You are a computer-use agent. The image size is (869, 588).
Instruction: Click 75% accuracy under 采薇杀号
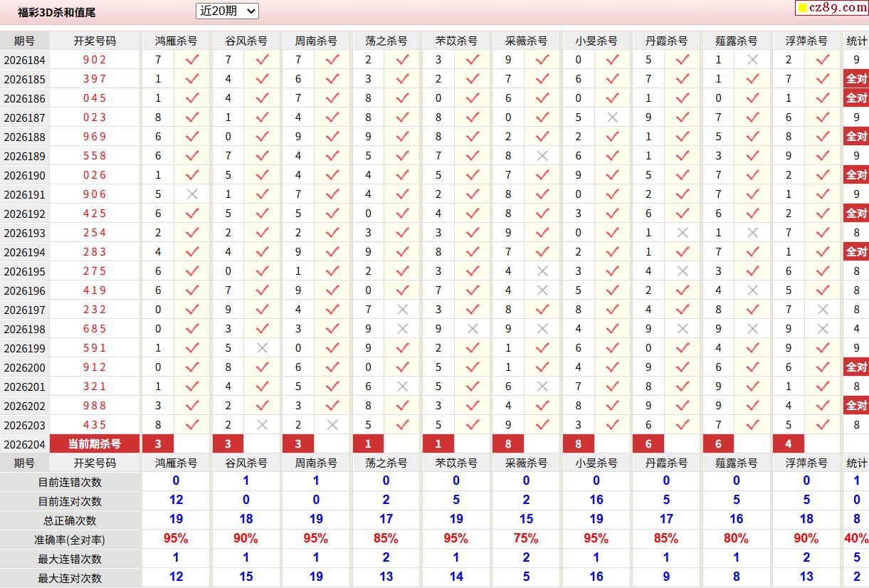pyautogui.click(x=526, y=539)
